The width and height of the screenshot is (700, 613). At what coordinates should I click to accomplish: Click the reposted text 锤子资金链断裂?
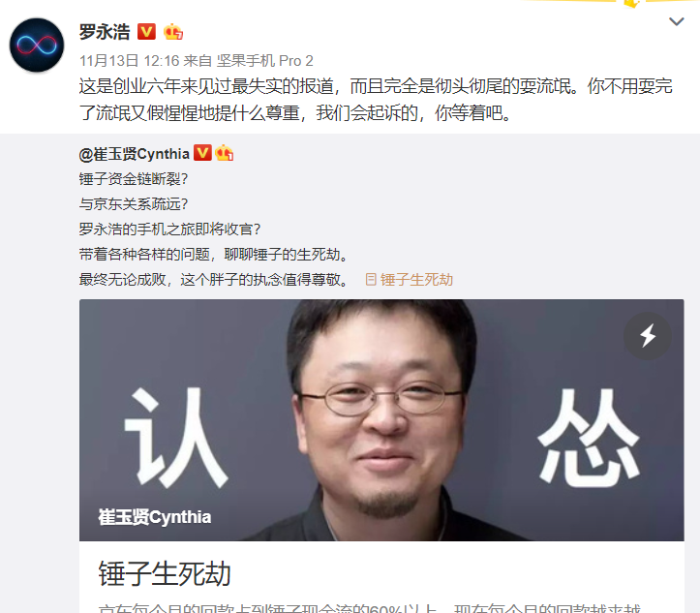point(134,179)
